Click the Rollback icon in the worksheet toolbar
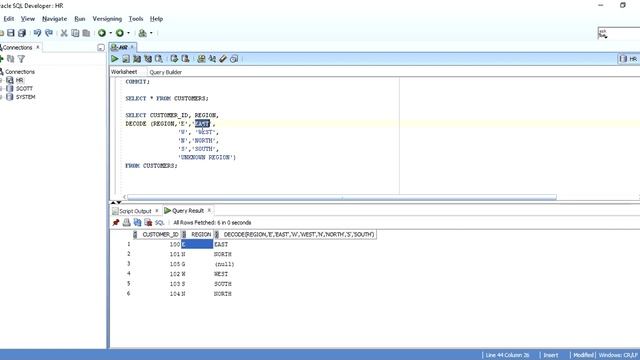The width and height of the screenshot is (640, 360). pyautogui.click(x=185, y=59)
